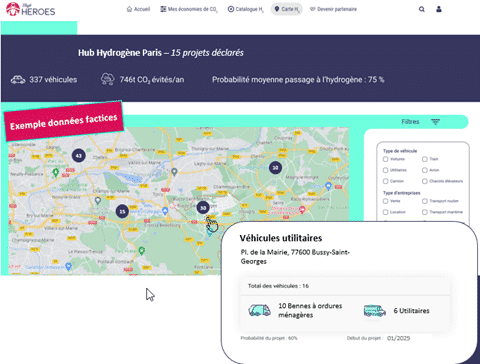Select the Train vehicle type option
Image resolution: width=480 pixels, height=364 pixels.
pos(425,159)
